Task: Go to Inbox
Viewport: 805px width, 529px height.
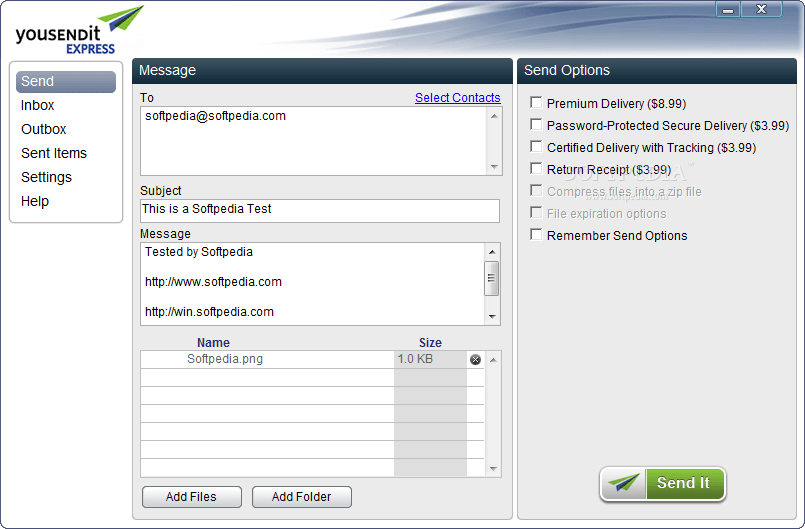Action: pyautogui.click(x=37, y=105)
